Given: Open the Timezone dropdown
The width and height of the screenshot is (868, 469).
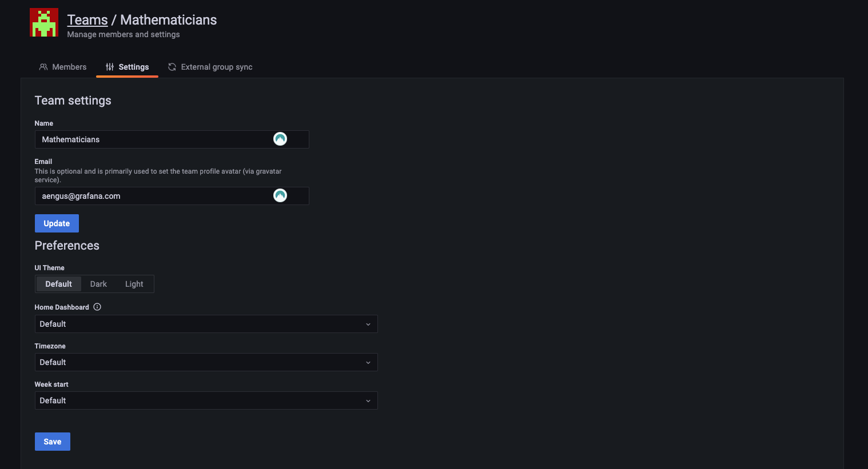Looking at the screenshot, I should [206, 362].
